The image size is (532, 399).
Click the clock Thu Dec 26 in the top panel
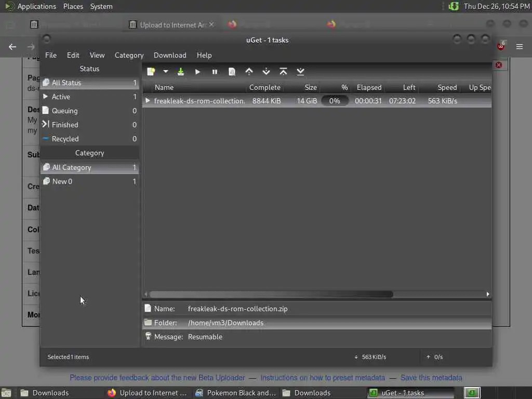tap(497, 6)
